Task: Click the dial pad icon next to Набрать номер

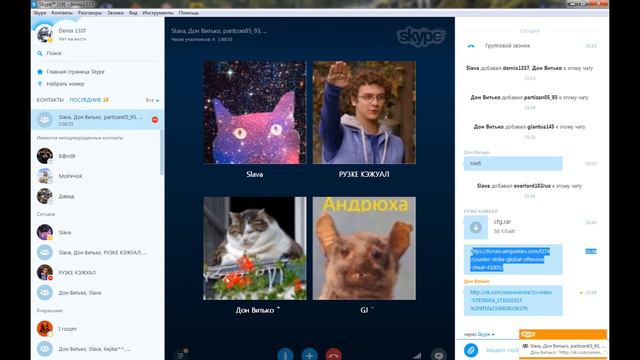Action: tap(40, 84)
